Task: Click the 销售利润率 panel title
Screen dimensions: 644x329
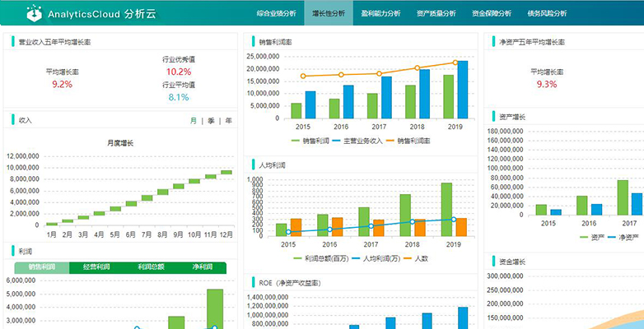Action: 276,42
